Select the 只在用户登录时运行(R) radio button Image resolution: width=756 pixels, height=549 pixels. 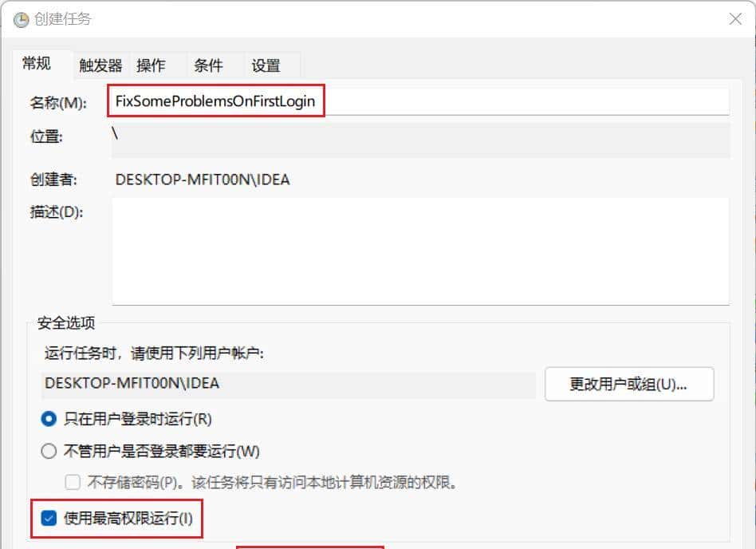tap(49, 419)
